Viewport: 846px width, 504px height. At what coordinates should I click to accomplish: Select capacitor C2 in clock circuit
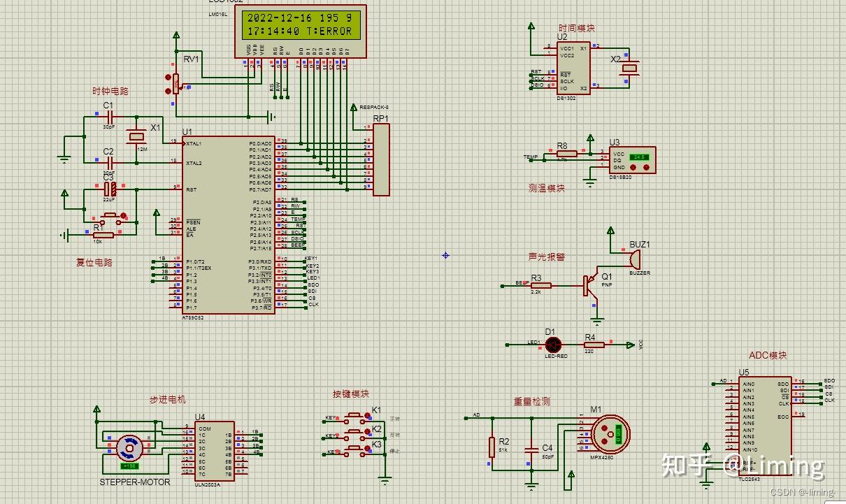point(108,162)
